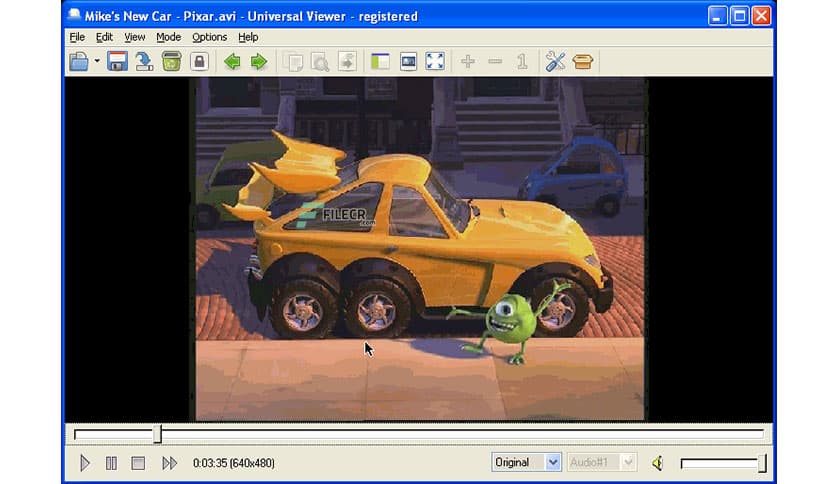Click the rename file toolbar icon

[144, 61]
